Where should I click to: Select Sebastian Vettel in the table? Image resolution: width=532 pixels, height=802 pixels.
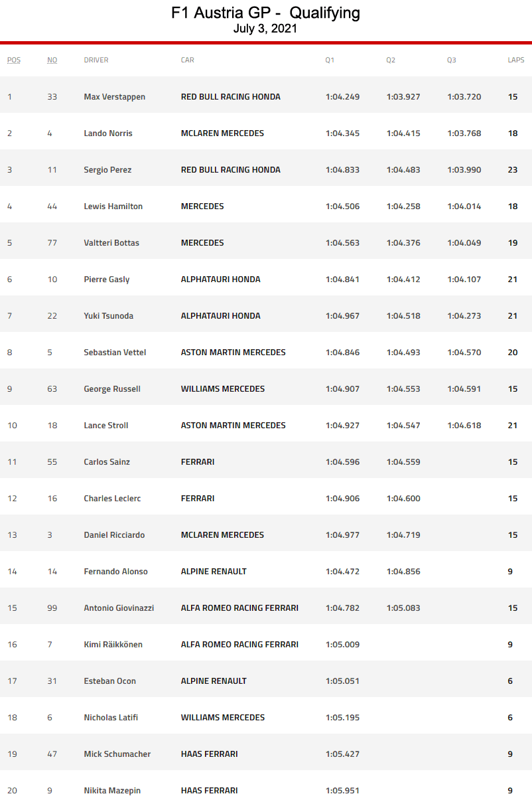(x=115, y=353)
